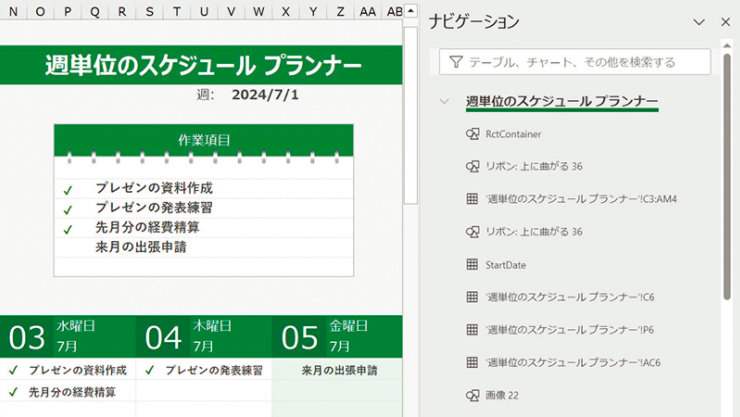This screenshot has height=417, width=740.
Task: Collapse the 週単位のスケジュール プランナー tree node
Action: pos(444,102)
